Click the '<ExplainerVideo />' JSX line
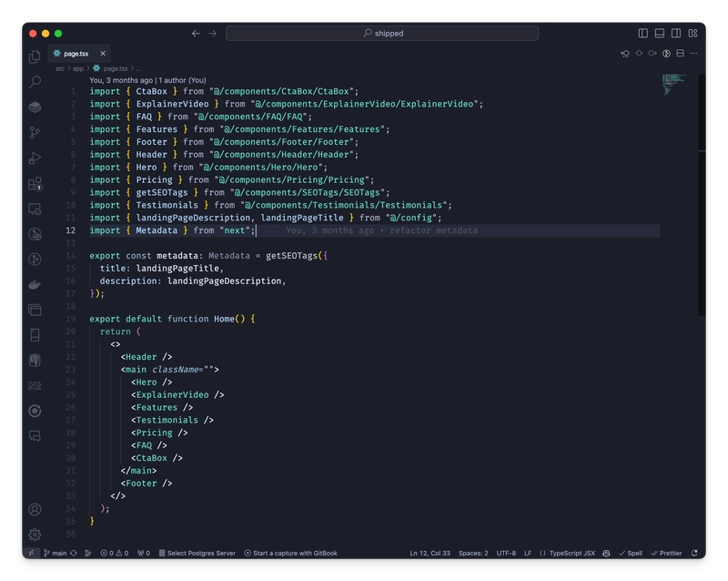Screen dimensions: 728x581 (177, 394)
